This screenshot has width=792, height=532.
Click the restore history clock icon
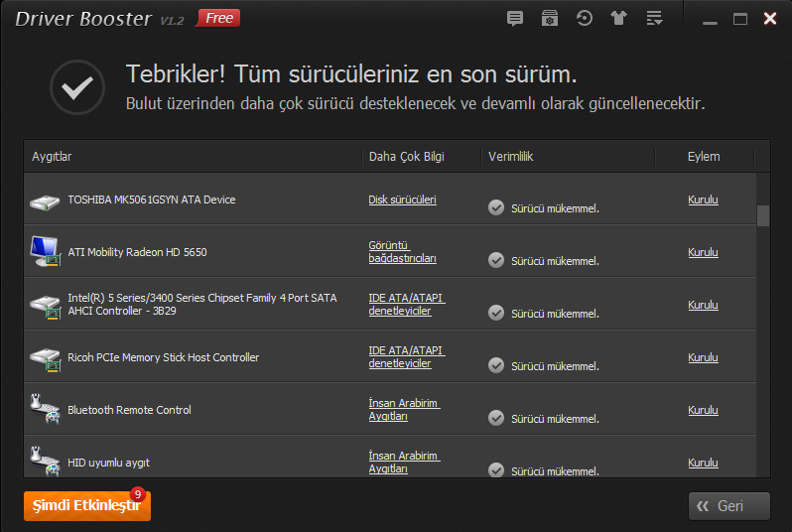click(x=585, y=19)
